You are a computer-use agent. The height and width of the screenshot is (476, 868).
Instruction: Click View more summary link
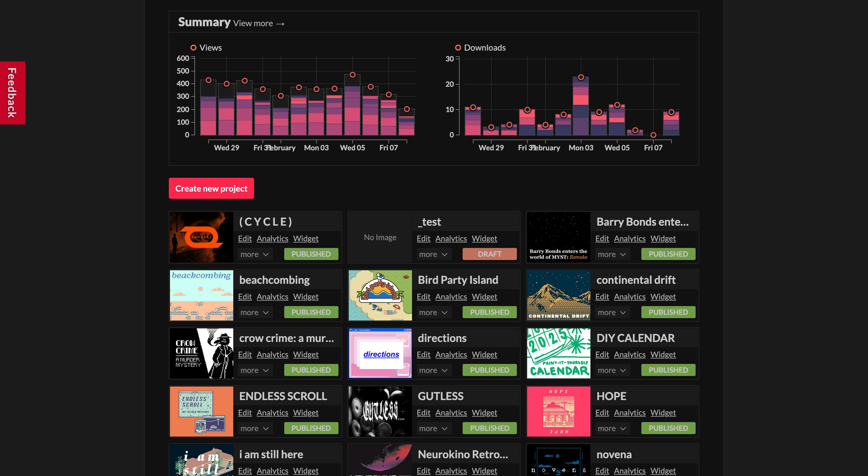[259, 23]
